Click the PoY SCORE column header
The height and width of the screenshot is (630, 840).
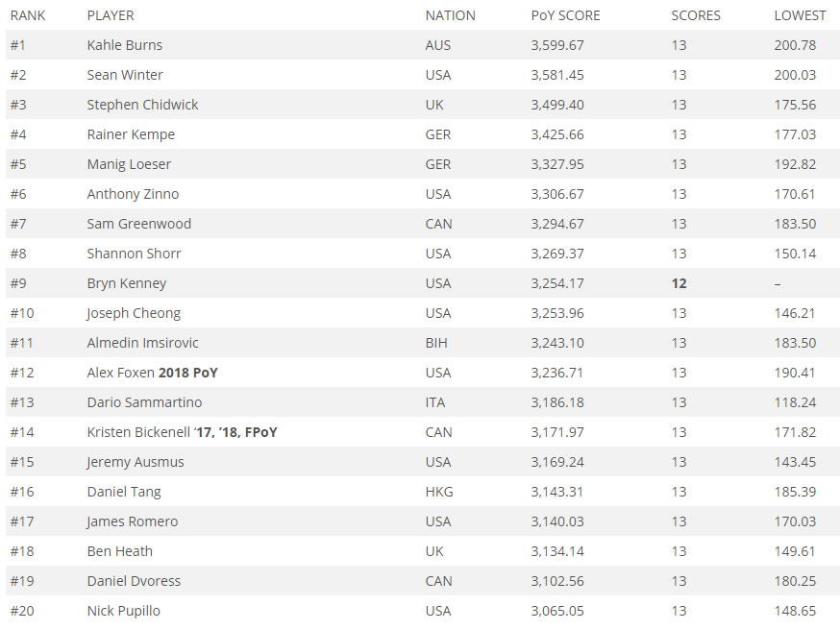[565, 15]
